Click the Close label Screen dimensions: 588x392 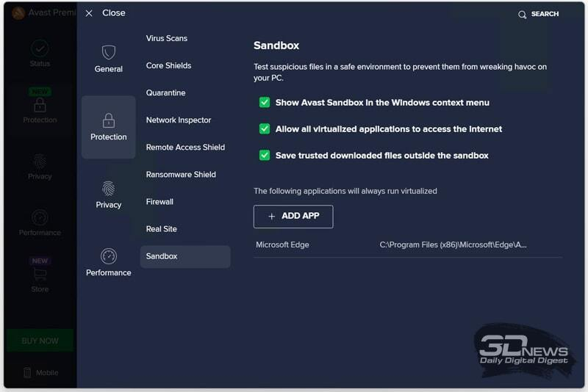click(114, 12)
